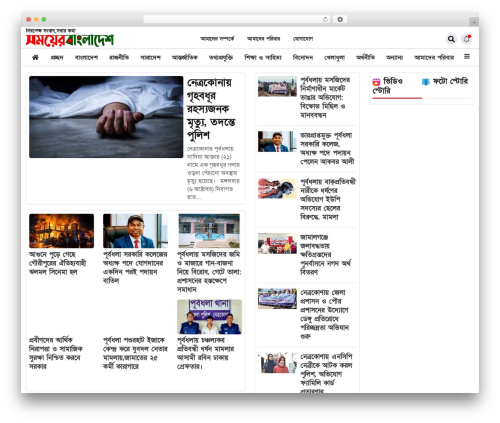Click thumbnail beside জামালগঞ্জে জলাবদ্ধতায় story
Viewport: 500px width, 423px height.
point(277,243)
